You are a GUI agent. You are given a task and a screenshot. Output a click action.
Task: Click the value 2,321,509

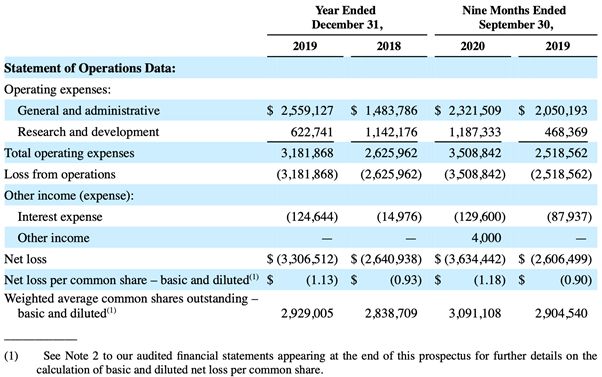pyautogui.click(x=475, y=111)
